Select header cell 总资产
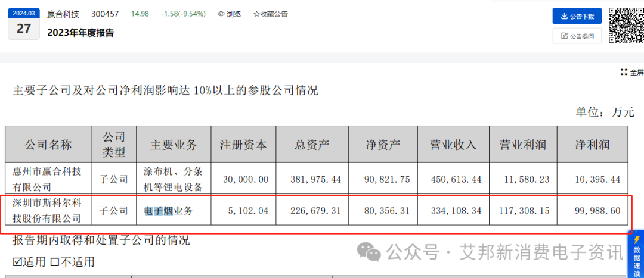Image resolution: width=644 pixels, height=278 pixels. (312, 144)
